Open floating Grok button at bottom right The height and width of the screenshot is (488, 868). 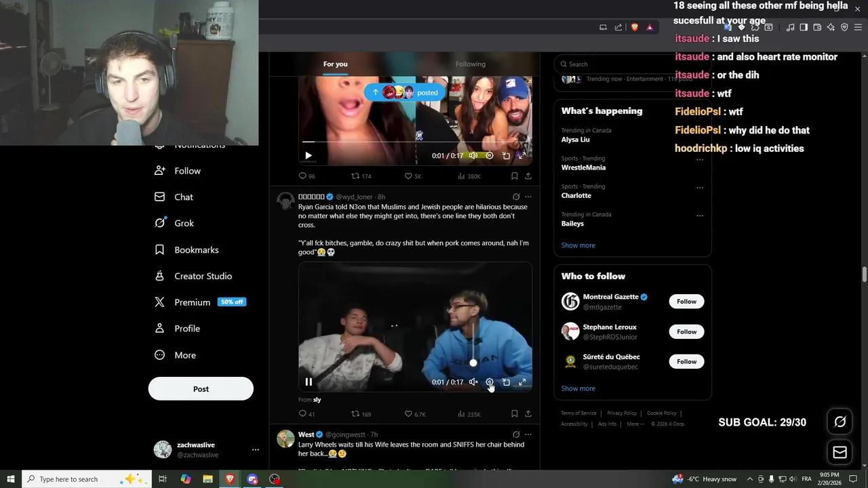[840, 422]
